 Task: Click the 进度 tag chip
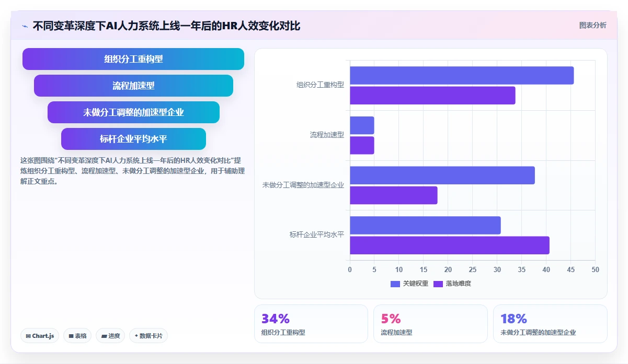[110, 336]
